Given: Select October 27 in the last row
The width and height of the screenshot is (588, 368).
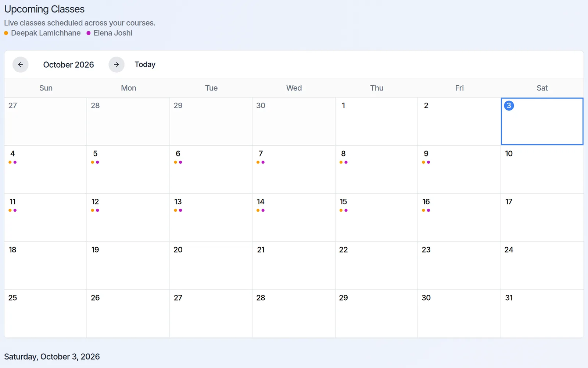Looking at the screenshot, I should [211, 314].
